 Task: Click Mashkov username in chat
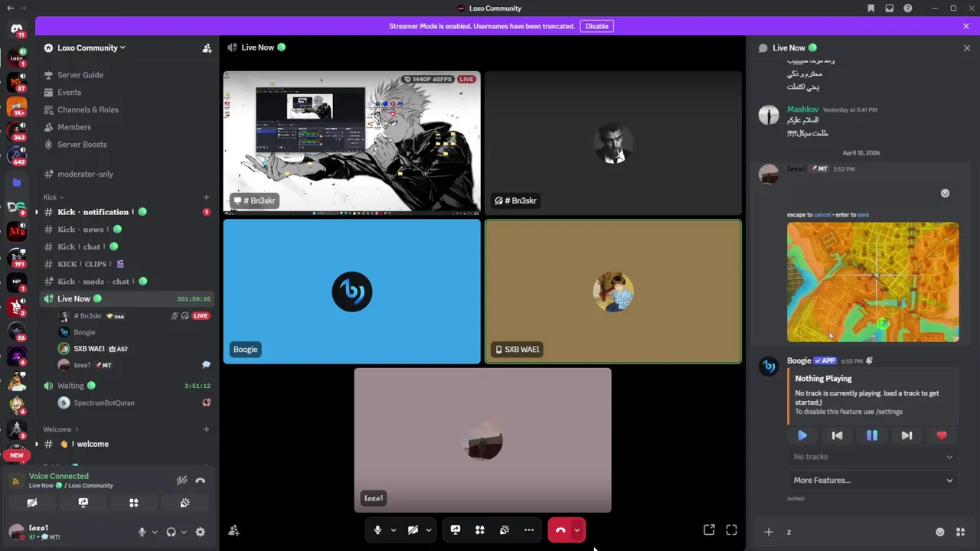pyautogui.click(x=802, y=109)
